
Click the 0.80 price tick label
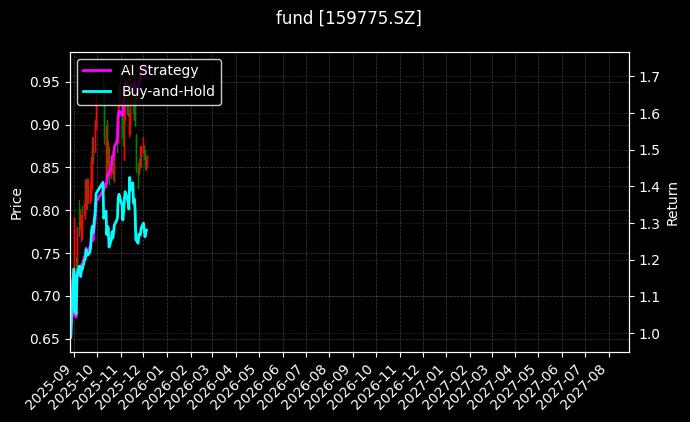click(44, 211)
